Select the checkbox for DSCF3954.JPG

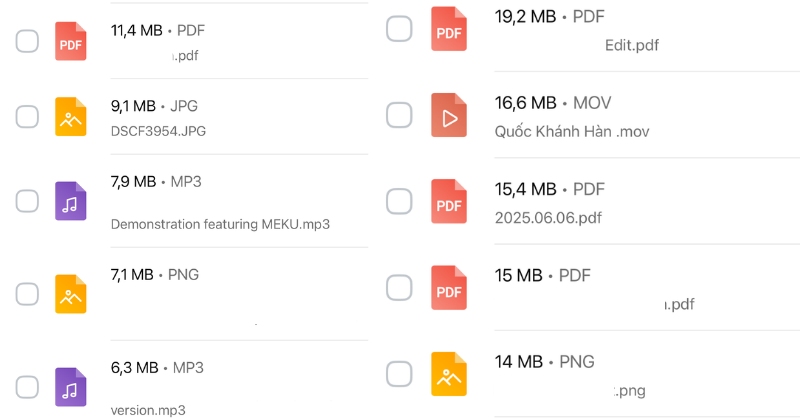coord(27,117)
